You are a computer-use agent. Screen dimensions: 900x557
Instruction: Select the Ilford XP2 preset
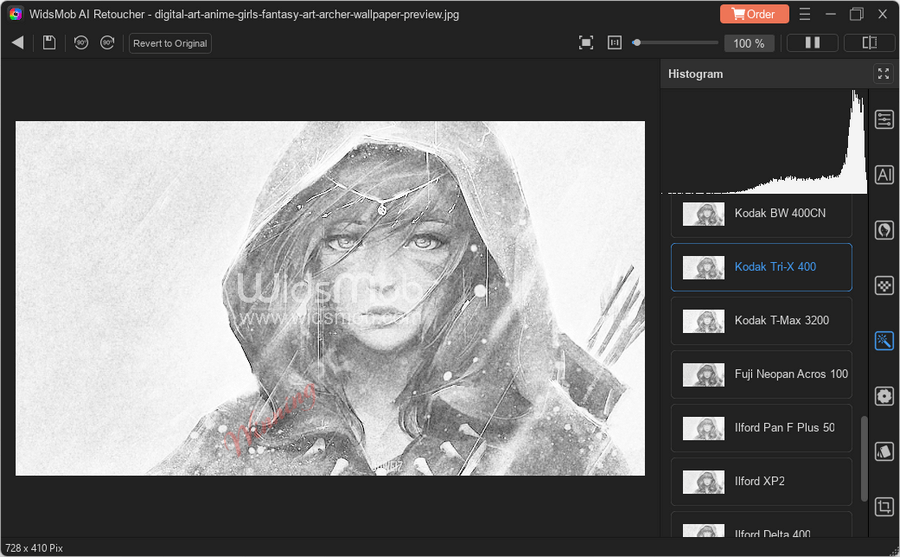tap(761, 481)
